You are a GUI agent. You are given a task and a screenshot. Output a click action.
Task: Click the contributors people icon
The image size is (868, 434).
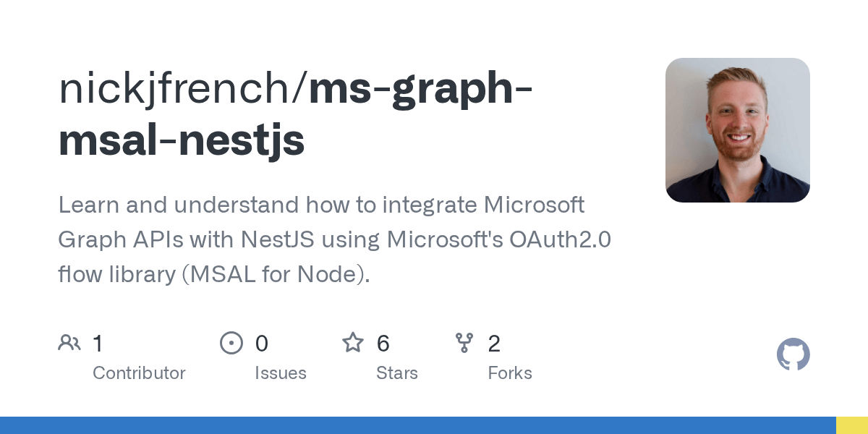pos(69,343)
